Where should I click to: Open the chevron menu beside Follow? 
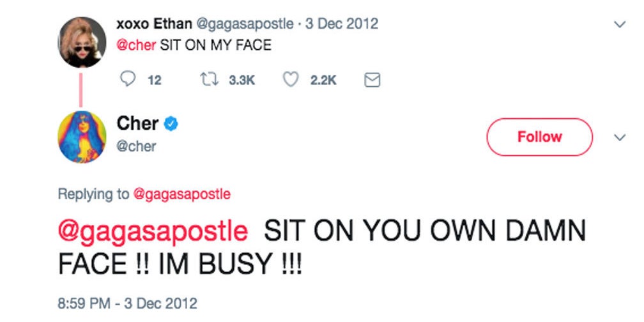coord(618,137)
